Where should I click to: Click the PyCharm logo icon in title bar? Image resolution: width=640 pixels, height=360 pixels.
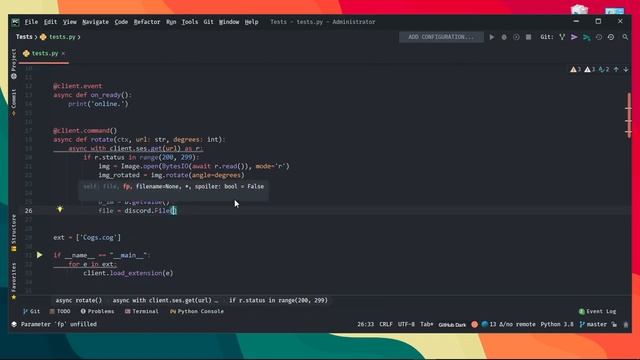tap(16, 22)
